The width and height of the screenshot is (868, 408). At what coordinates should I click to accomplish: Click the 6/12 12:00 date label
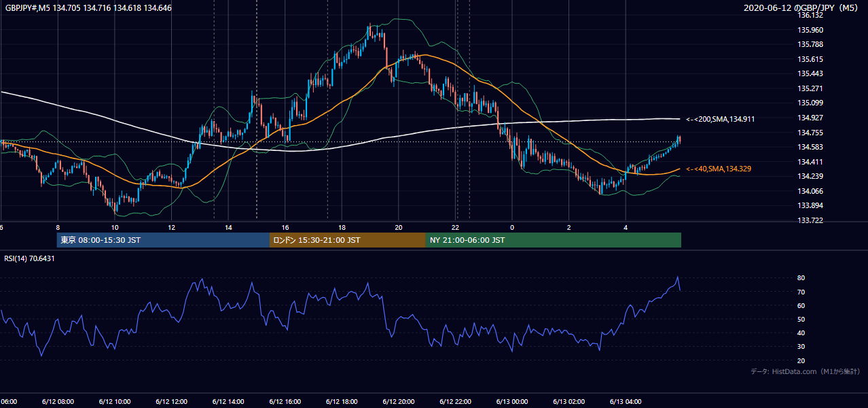(172, 401)
